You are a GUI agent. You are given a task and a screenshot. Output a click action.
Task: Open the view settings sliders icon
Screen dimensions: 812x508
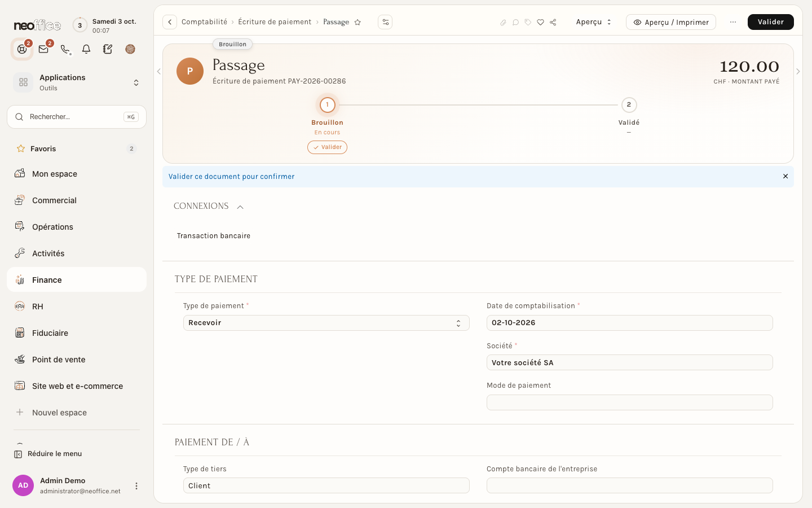[x=385, y=22]
